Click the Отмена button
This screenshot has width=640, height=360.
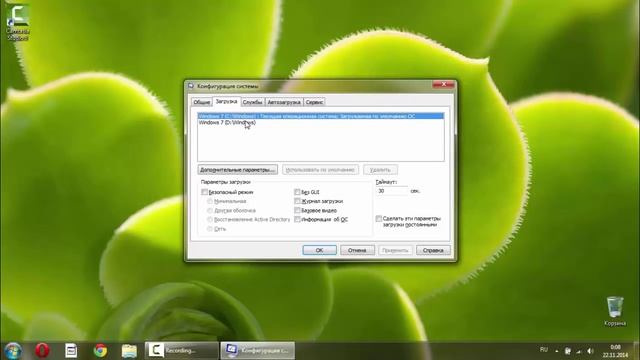pyautogui.click(x=357, y=250)
